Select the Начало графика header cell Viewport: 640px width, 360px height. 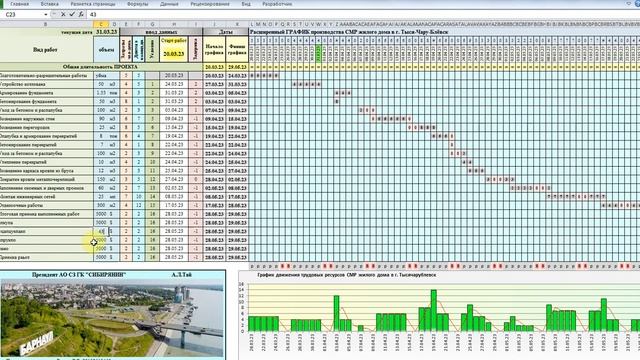(x=214, y=49)
